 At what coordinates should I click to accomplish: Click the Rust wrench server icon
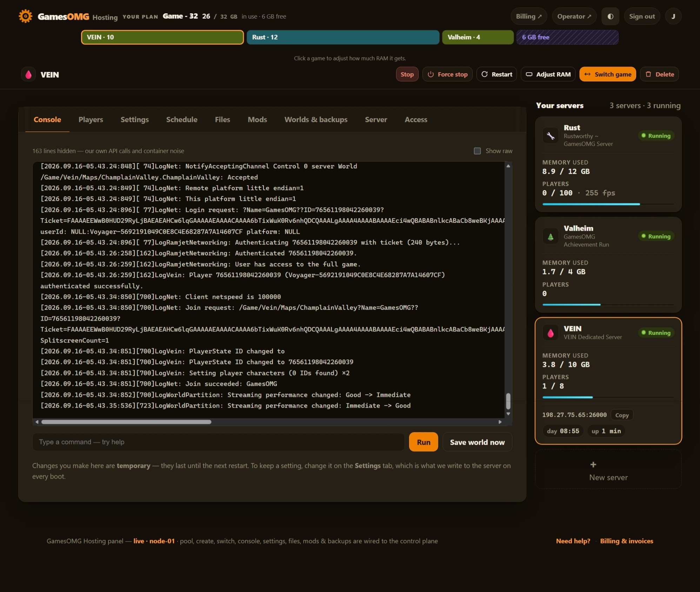pos(551,136)
